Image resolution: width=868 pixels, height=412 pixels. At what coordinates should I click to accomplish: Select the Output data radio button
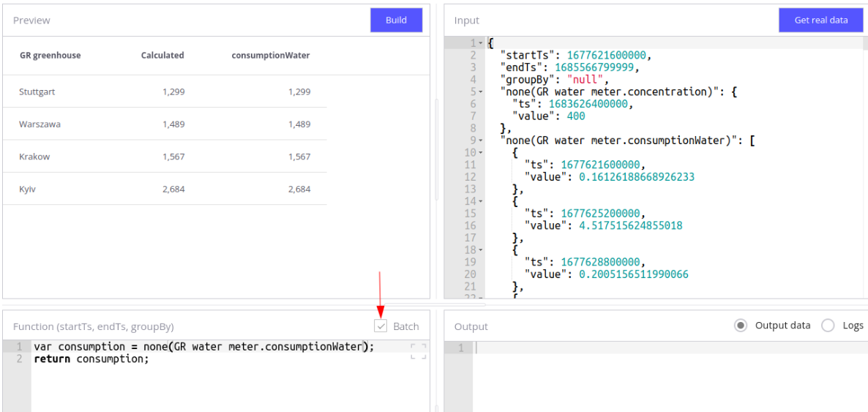[741, 326]
